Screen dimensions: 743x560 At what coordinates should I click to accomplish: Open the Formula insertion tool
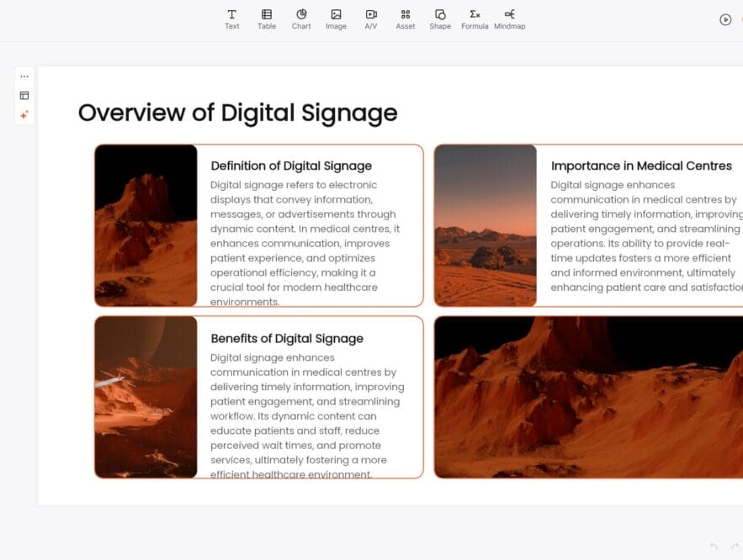pyautogui.click(x=475, y=18)
